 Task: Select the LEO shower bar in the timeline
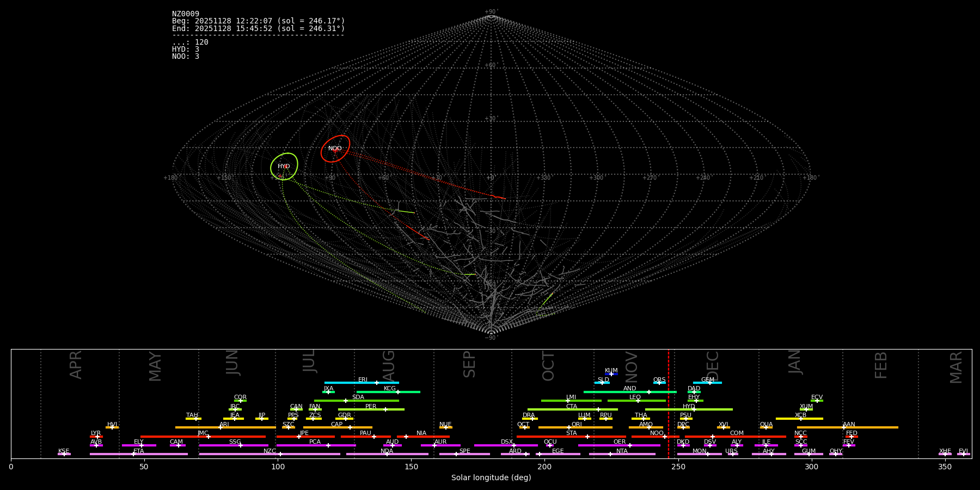636,401
